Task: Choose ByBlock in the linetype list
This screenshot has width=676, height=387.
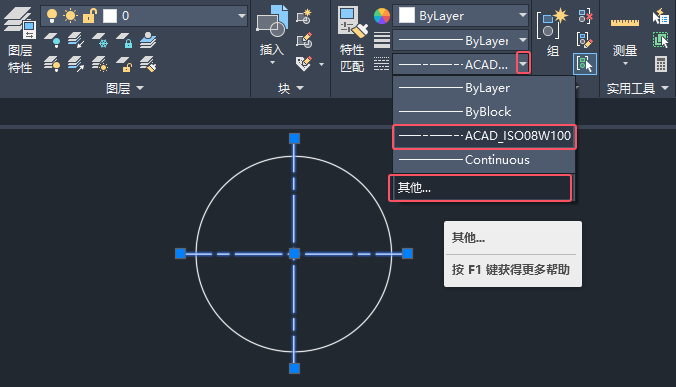Action: pos(484,112)
